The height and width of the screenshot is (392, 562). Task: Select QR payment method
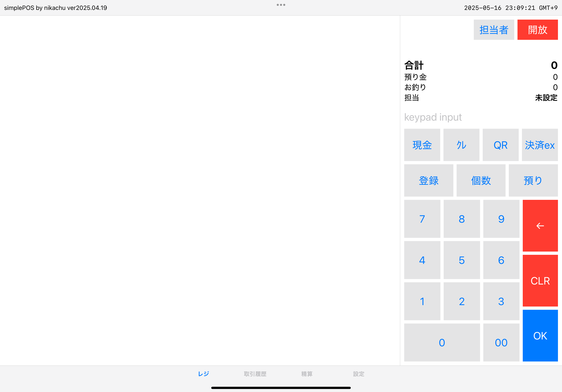(x=500, y=145)
